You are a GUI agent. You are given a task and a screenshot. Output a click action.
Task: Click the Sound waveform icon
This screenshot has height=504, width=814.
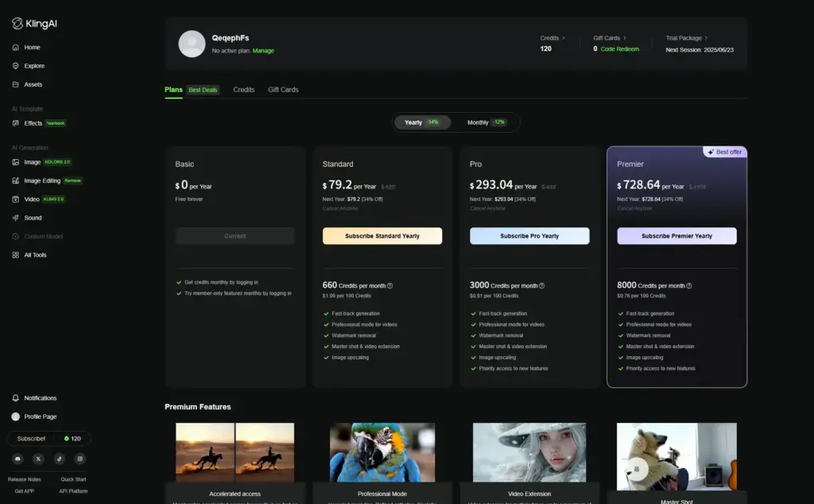pos(16,218)
